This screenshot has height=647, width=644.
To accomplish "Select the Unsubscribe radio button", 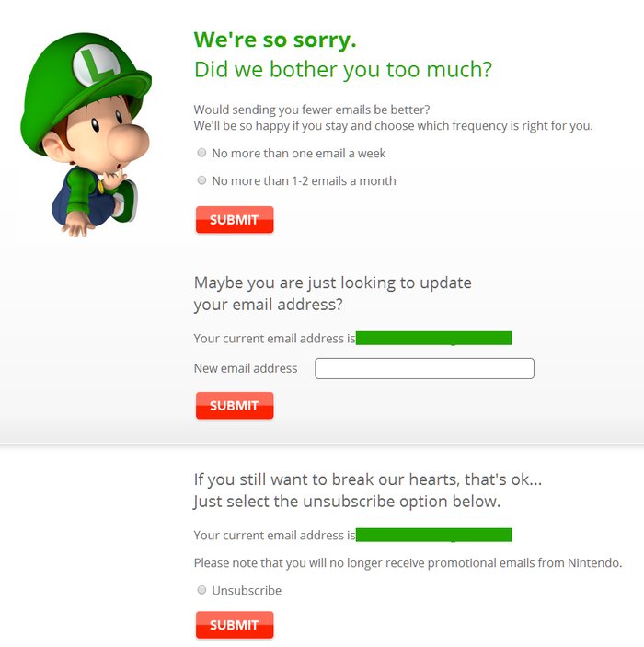I will [x=201, y=590].
